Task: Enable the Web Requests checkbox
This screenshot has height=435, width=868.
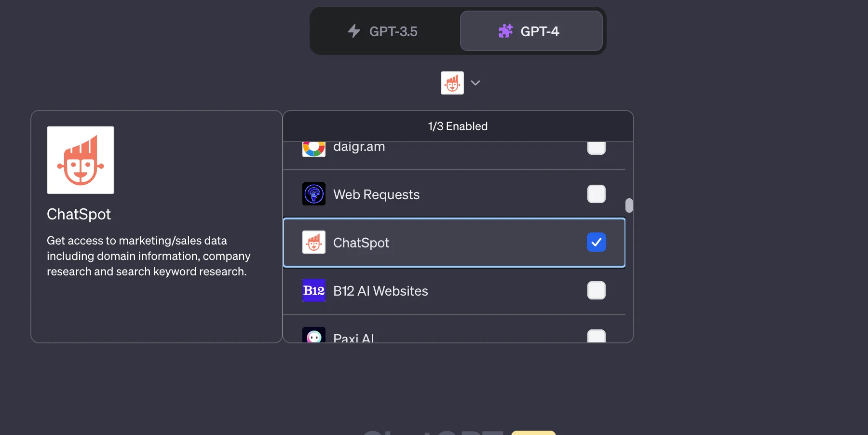Action: coord(597,194)
